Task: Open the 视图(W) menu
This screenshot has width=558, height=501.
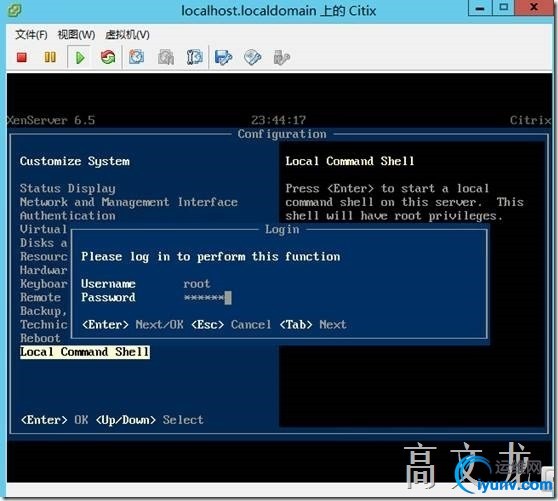Action: click(76, 35)
